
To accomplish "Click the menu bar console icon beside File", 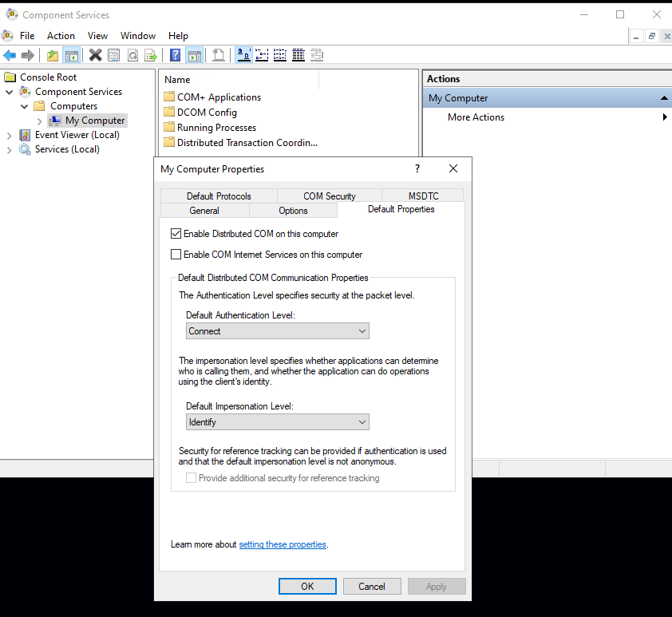I will point(7,35).
